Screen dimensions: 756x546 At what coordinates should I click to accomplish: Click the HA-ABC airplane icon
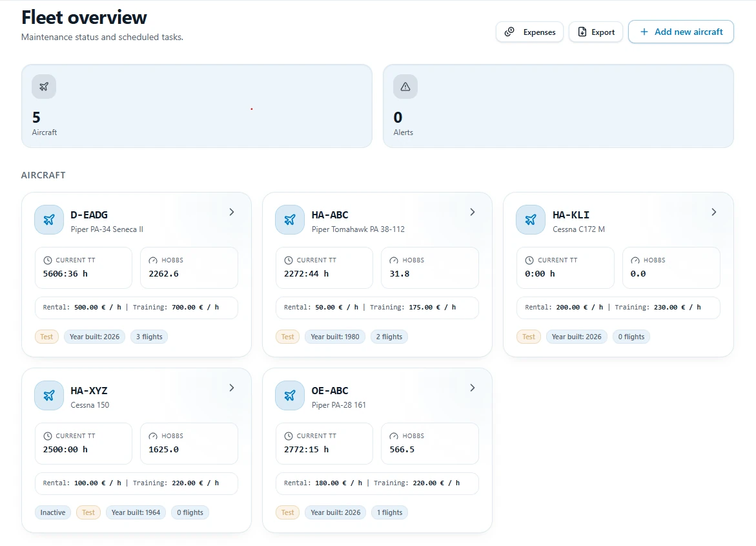click(x=290, y=220)
